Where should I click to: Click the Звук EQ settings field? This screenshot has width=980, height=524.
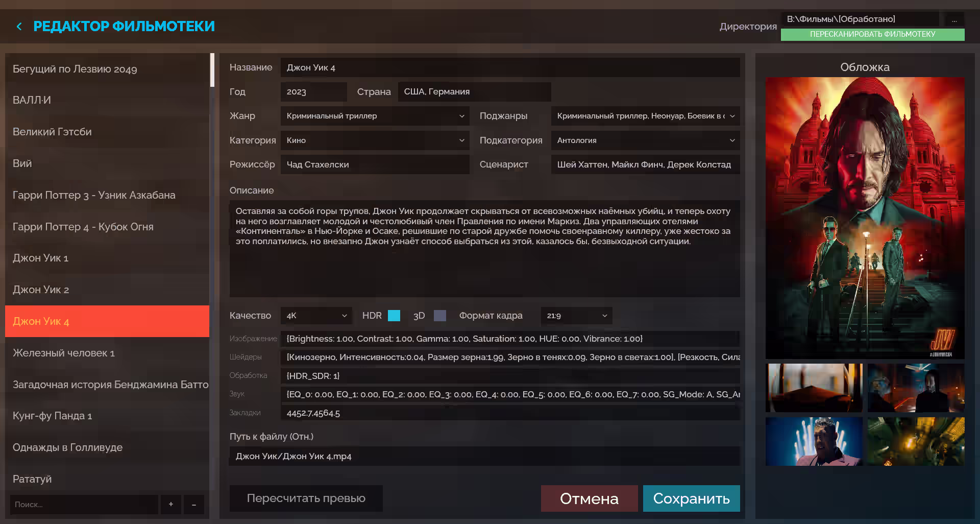pos(510,394)
